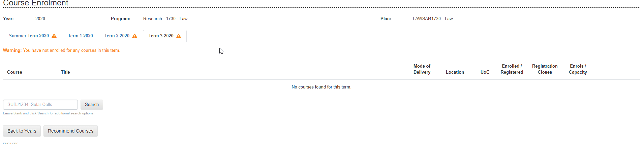The image size is (644, 144).
Task: Click the Course column header
Action: click(14, 72)
